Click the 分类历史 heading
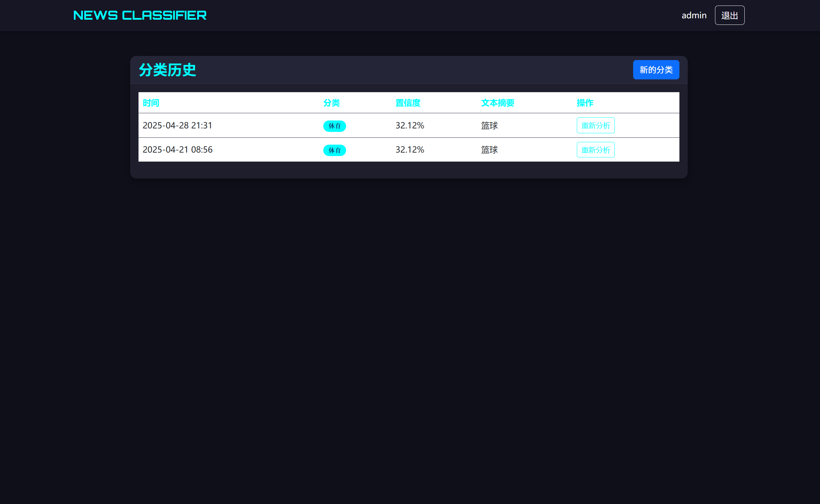Viewport: 820px width, 504px height. click(x=168, y=70)
